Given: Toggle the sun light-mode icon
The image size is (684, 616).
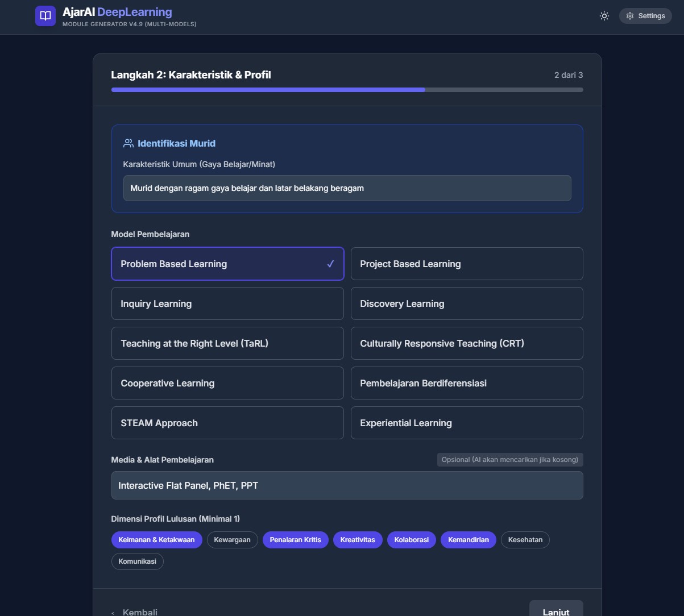Looking at the screenshot, I should coord(604,16).
